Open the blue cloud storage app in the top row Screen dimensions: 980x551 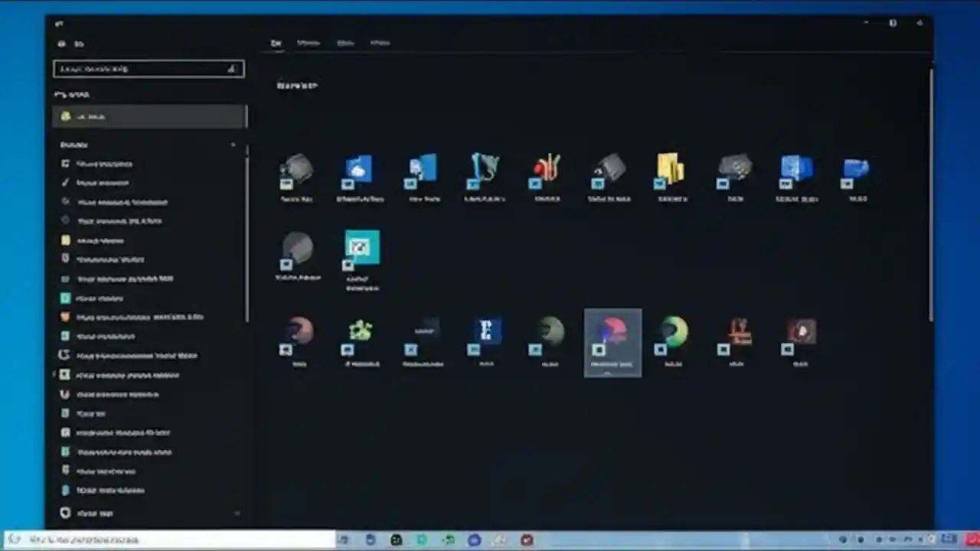[360, 170]
